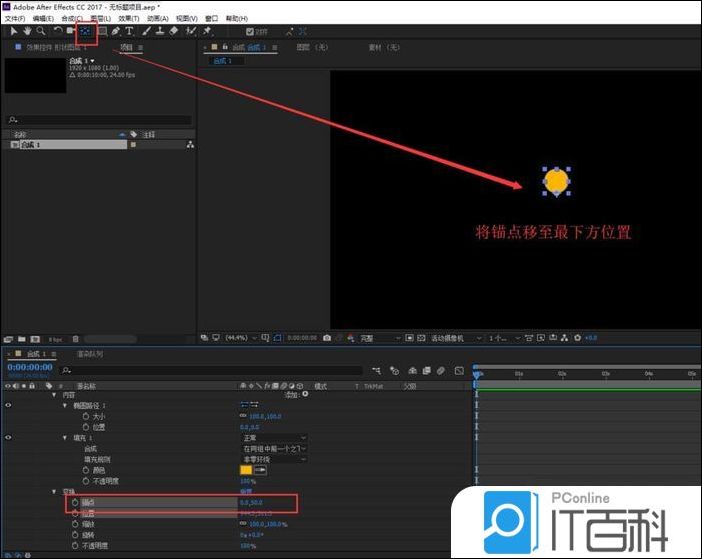Click the yellow fill color swatch
The width and height of the screenshot is (702, 559).
[246, 470]
